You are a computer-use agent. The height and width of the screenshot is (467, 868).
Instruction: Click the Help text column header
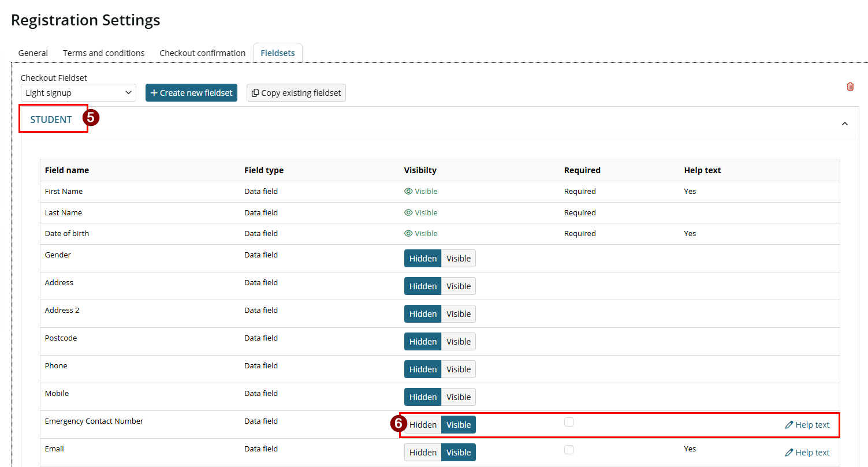point(702,170)
